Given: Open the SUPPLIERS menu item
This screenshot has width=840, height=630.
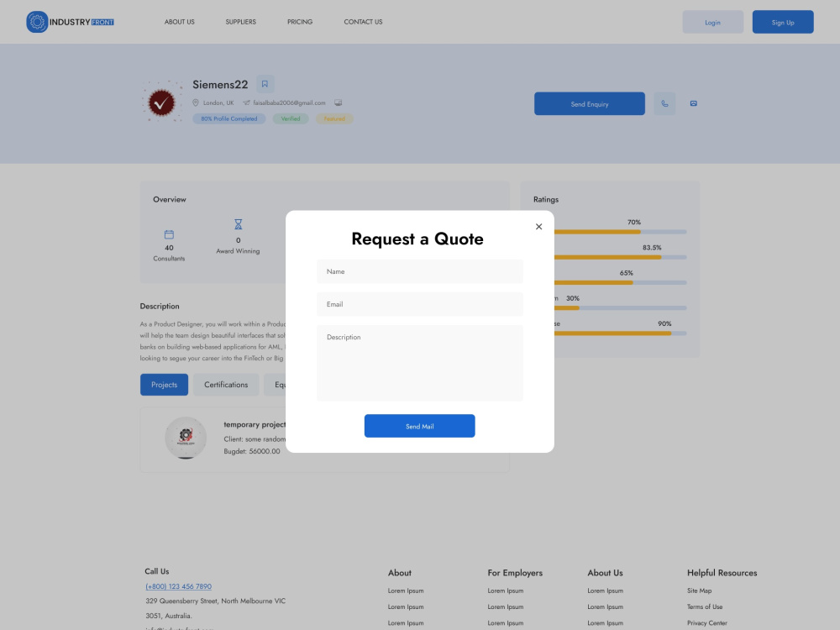Looking at the screenshot, I should (x=240, y=22).
